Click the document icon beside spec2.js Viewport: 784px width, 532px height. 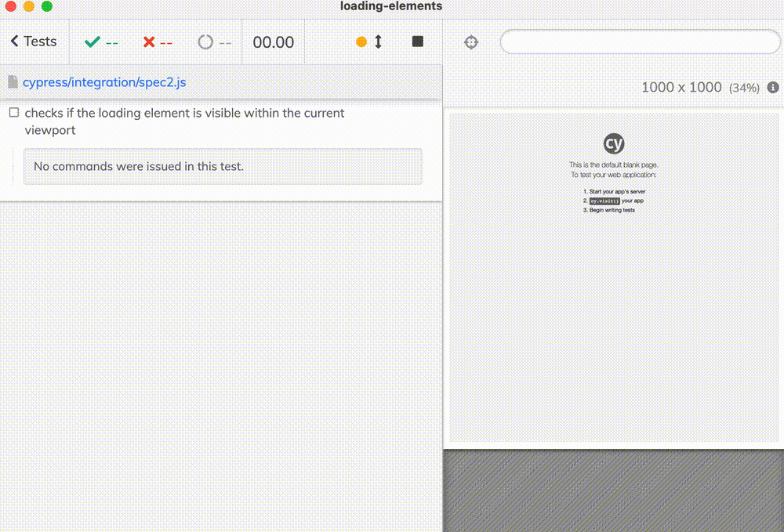[13, 81]
